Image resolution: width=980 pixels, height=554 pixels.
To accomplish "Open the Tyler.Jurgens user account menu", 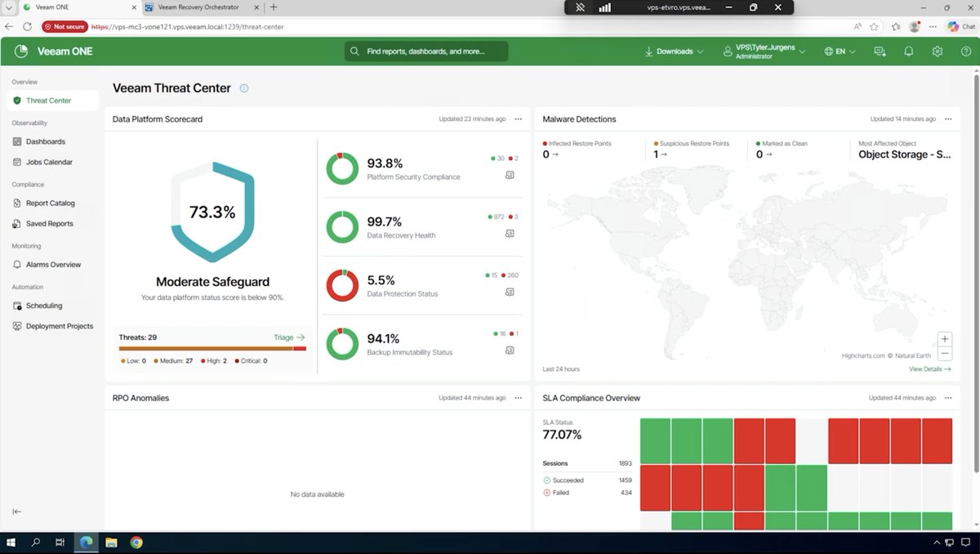I will (x=764, y=51).
